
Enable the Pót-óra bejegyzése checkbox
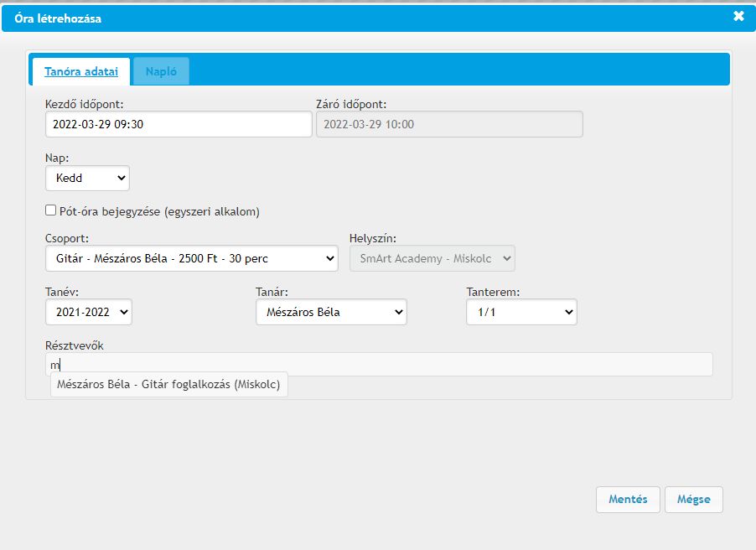(x=51, y=210)
